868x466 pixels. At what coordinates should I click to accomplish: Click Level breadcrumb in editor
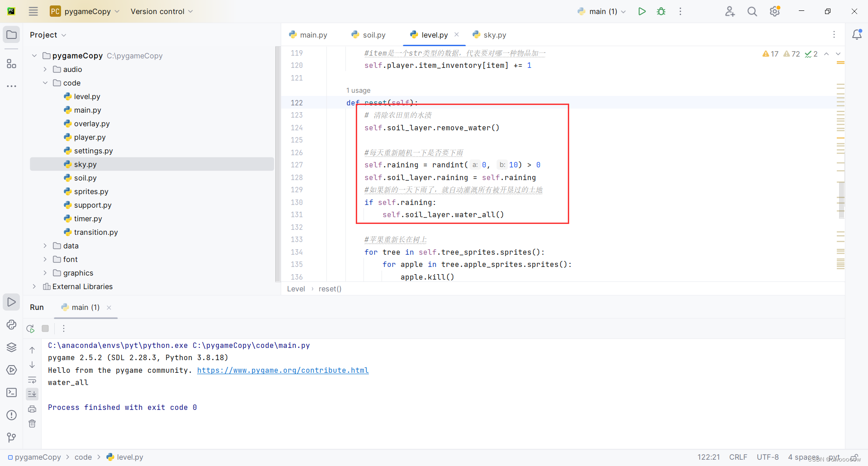[x=296, y=289]
